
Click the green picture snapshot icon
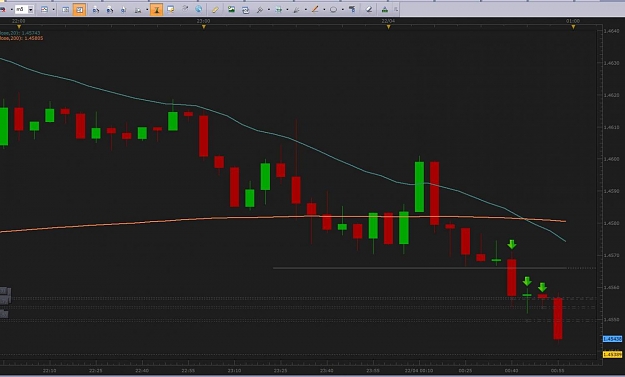tap(231, 9)
